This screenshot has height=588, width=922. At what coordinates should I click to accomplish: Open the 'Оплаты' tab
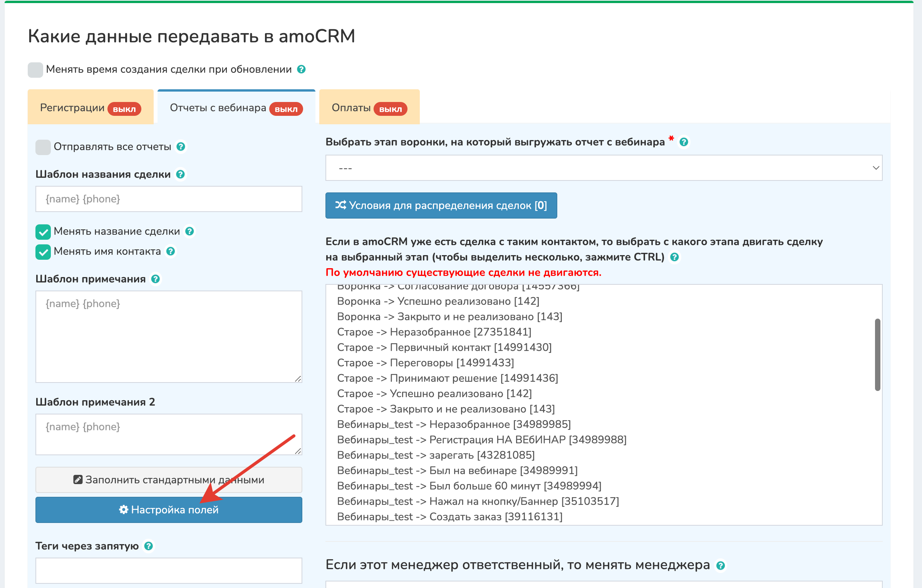point(369,108)
